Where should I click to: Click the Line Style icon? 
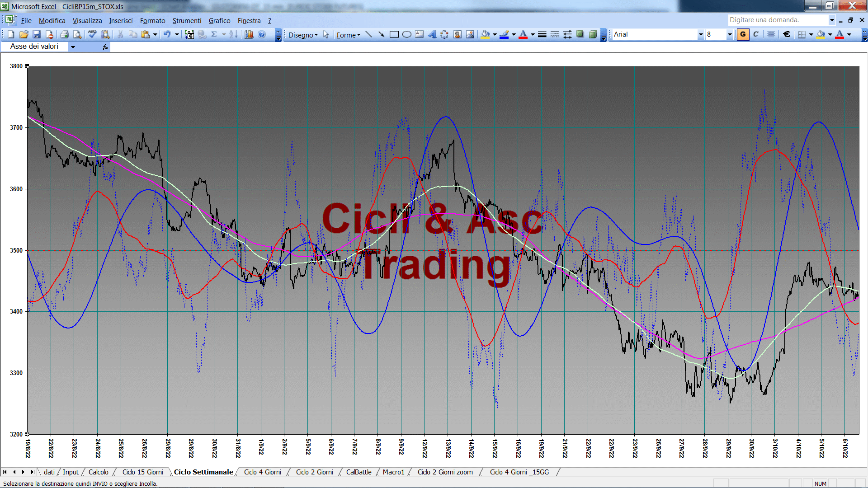coord(542,34)
